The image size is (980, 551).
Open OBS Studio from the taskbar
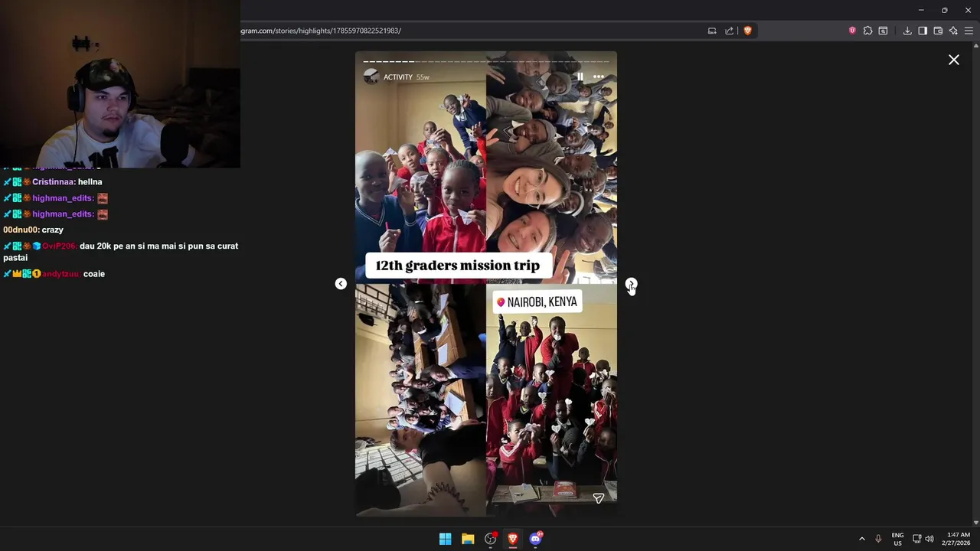491,539
